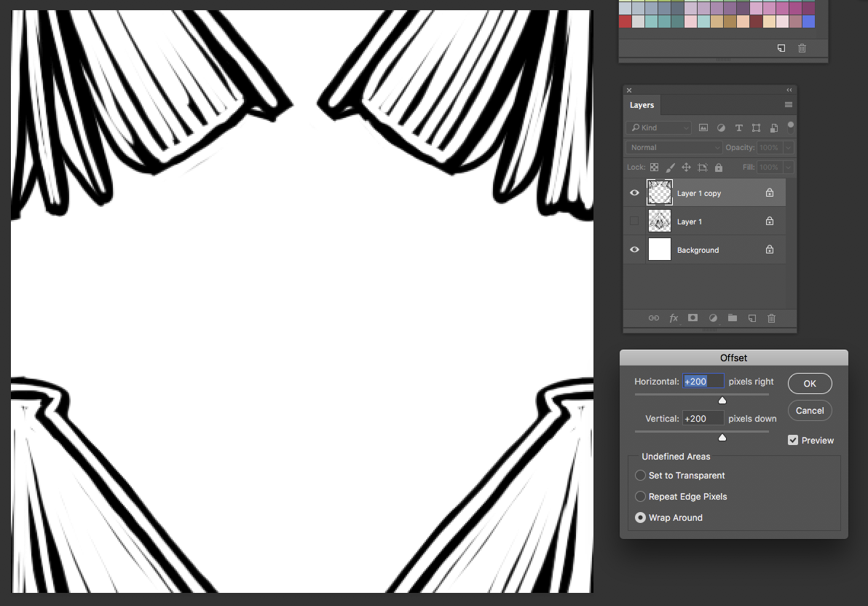Select Repeat Edge Pixels option
The width and height of the screenshot is (868, 606).
pyautogui.click(x=641, y=496)
